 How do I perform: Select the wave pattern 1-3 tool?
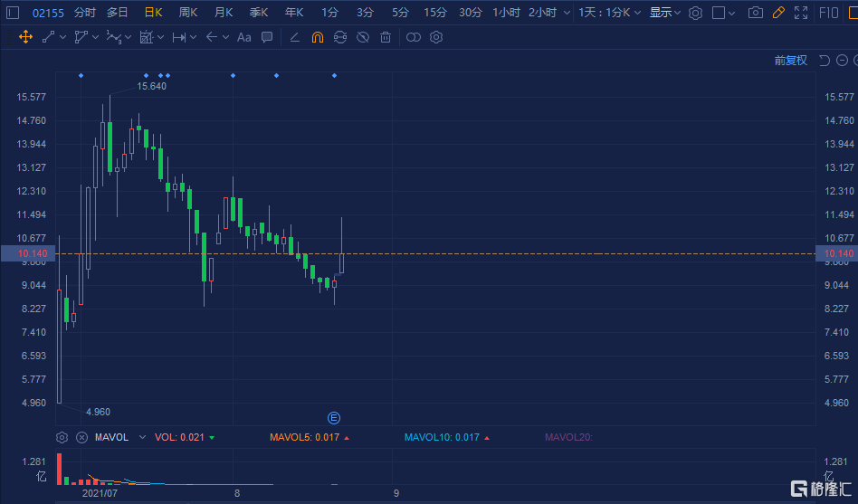coord(113,37)
